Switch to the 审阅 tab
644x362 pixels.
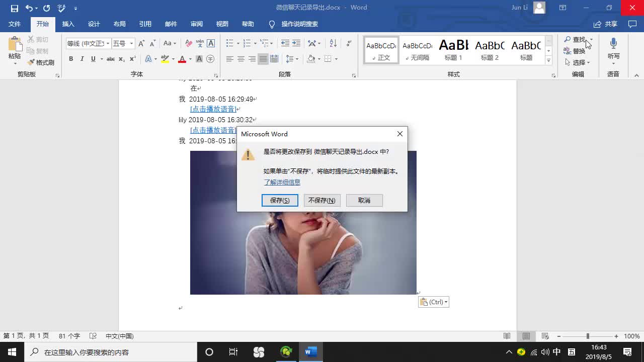coord(196,24)
